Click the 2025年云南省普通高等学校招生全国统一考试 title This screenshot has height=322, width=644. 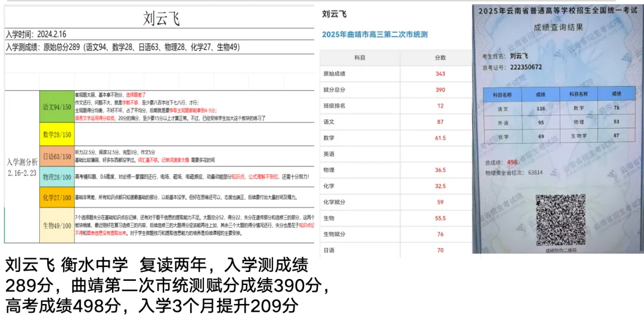[558, 10]
